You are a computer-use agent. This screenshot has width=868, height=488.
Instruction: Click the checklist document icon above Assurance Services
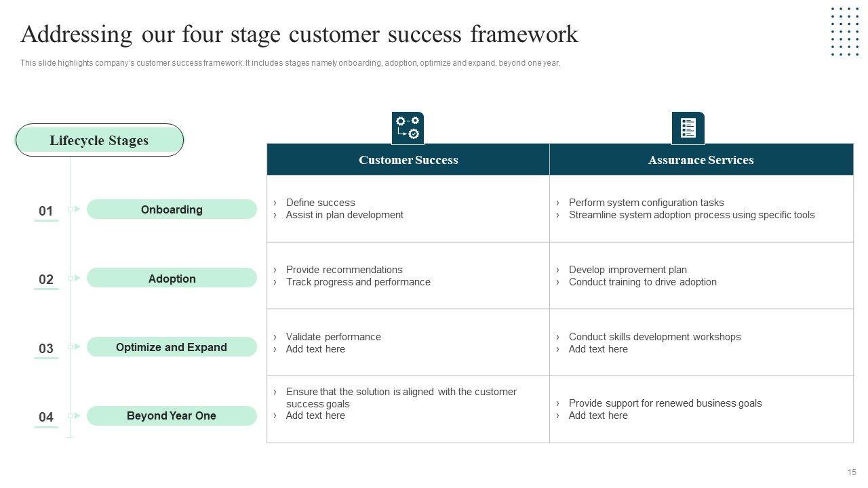coord(688,128)
